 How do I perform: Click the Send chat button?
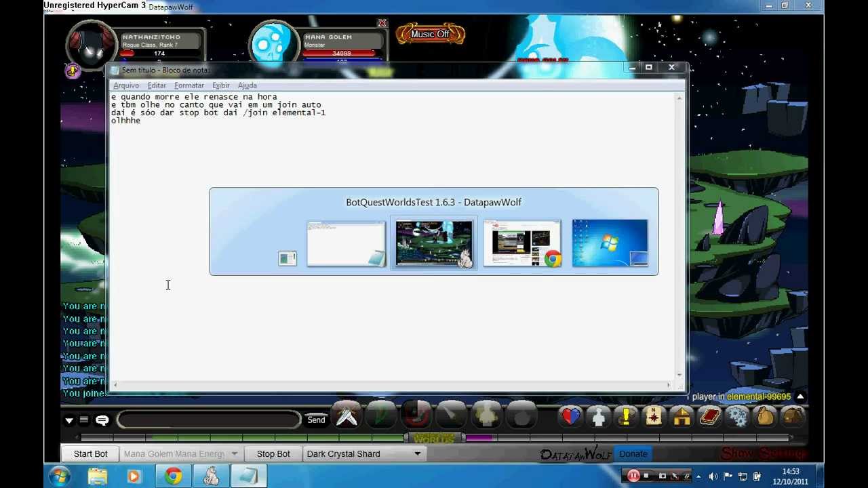[x=316, y=420]
